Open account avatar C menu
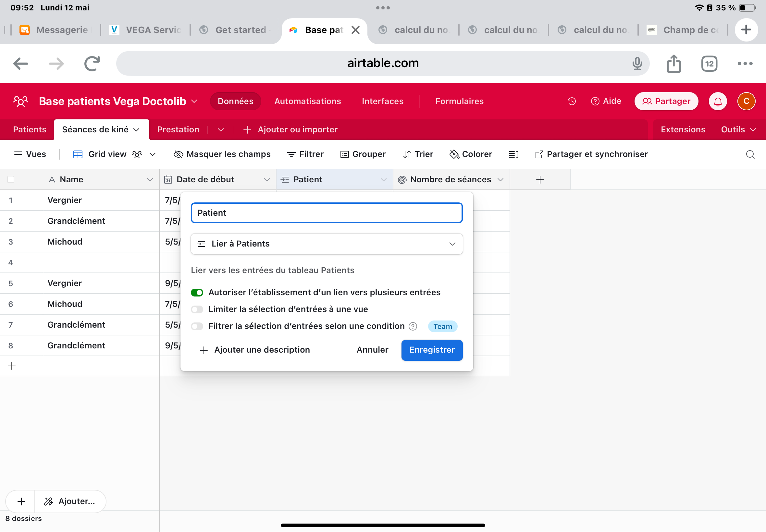The height and width of the screenshot is (532, 766). (x=746, y=101)
